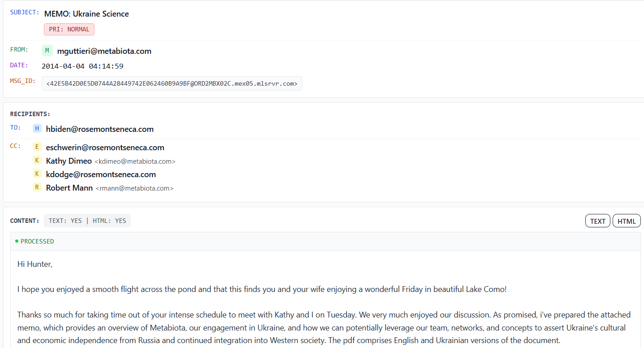Image resolution: width=644 pixels, height=348 pixels.
Task: Click the RECIPIENTS: section heading
Action: [x=30, y=114]
